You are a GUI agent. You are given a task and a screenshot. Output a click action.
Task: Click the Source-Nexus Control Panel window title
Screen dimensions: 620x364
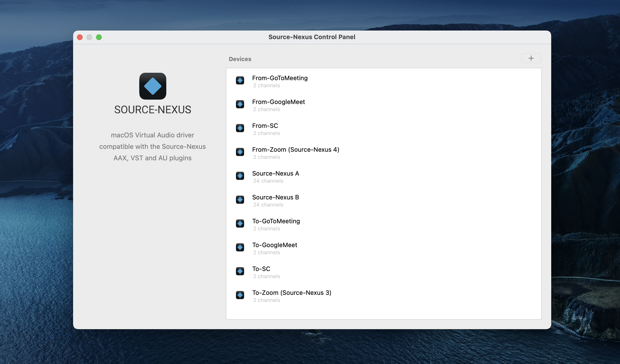pyautogui.click(x=312, y=37)
